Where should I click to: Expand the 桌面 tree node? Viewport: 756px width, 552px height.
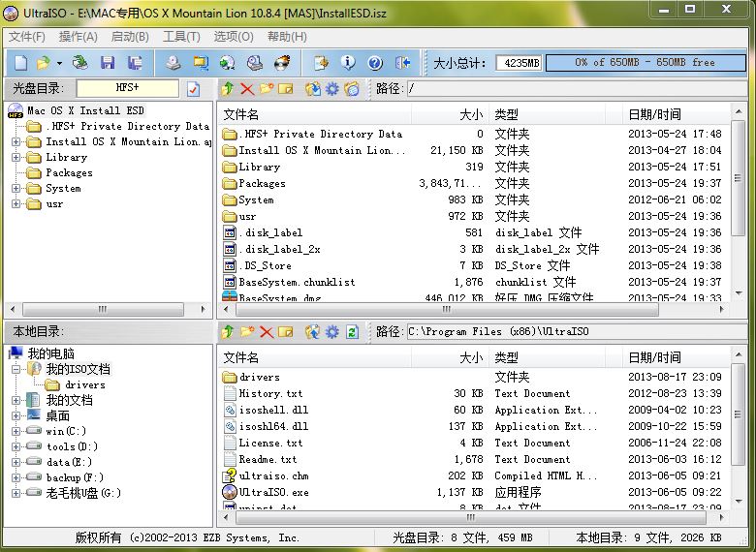[16, 415]
